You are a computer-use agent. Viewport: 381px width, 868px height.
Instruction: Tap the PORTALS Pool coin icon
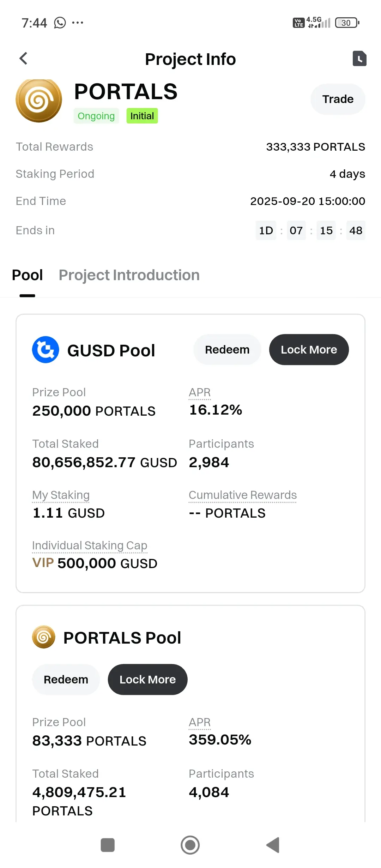click(x=44, y=637)
